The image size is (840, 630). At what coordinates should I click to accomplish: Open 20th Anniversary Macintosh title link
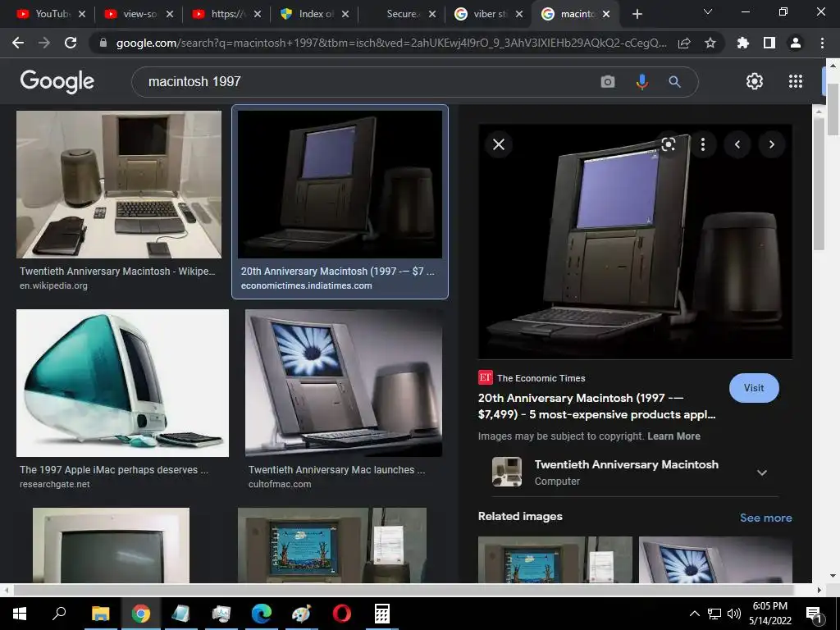coord(597,406)
